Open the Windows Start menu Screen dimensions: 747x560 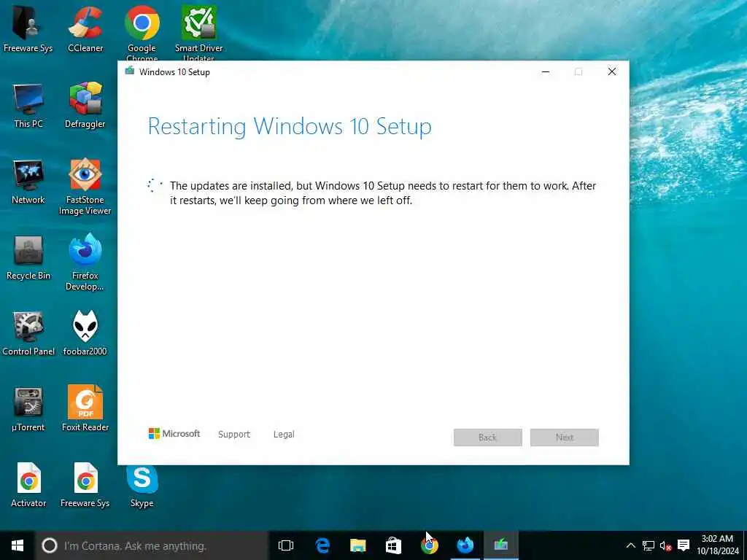pos(18,545)
